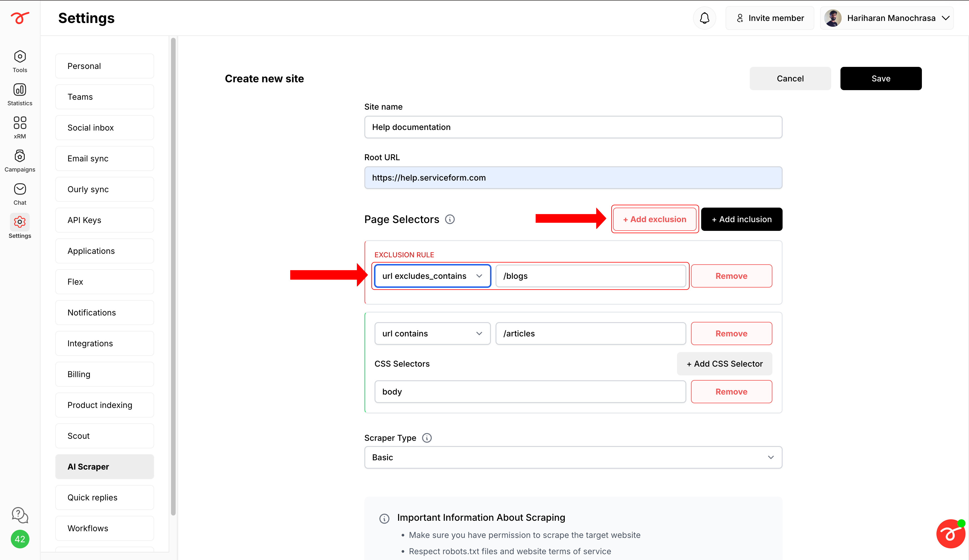Click the settings sidebar scrollbar
Screen dimensions: 969x560
coord(173,277)
